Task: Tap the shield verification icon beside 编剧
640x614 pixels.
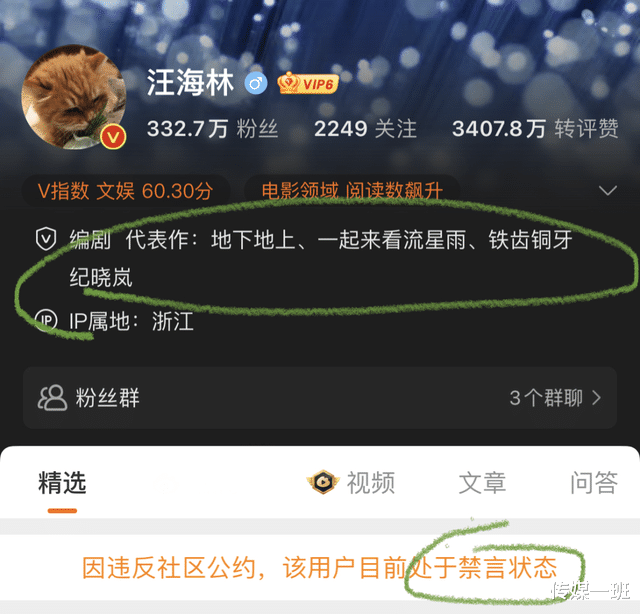Action: click(x=46, y=239)
